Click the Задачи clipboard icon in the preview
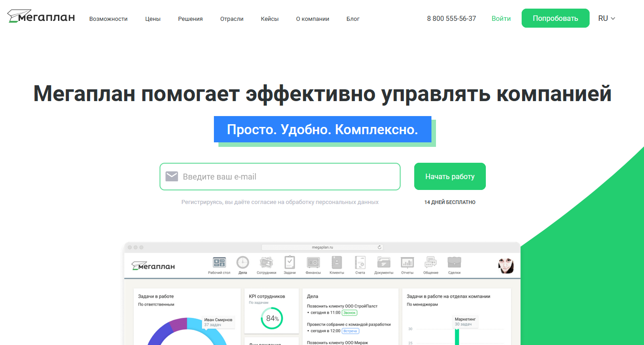Image resolution: width=644 pixels, height=345 pixels. click(x=289, y=262)
